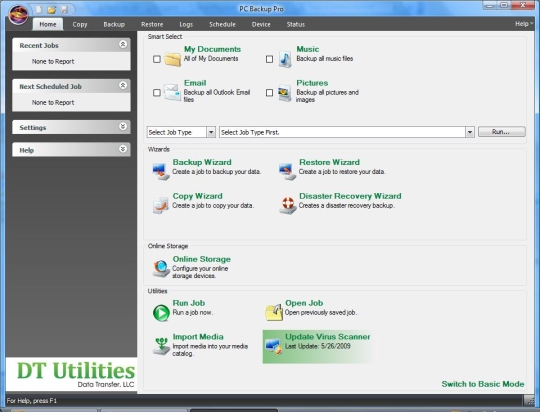Switch to the Device tab
Viewport: 540px width, 412px height.
[261, 24]
